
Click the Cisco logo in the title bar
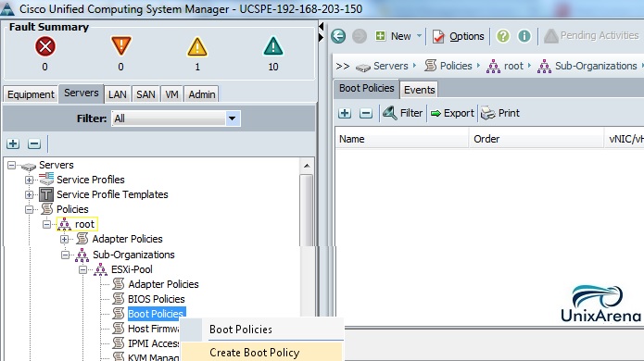7,9
